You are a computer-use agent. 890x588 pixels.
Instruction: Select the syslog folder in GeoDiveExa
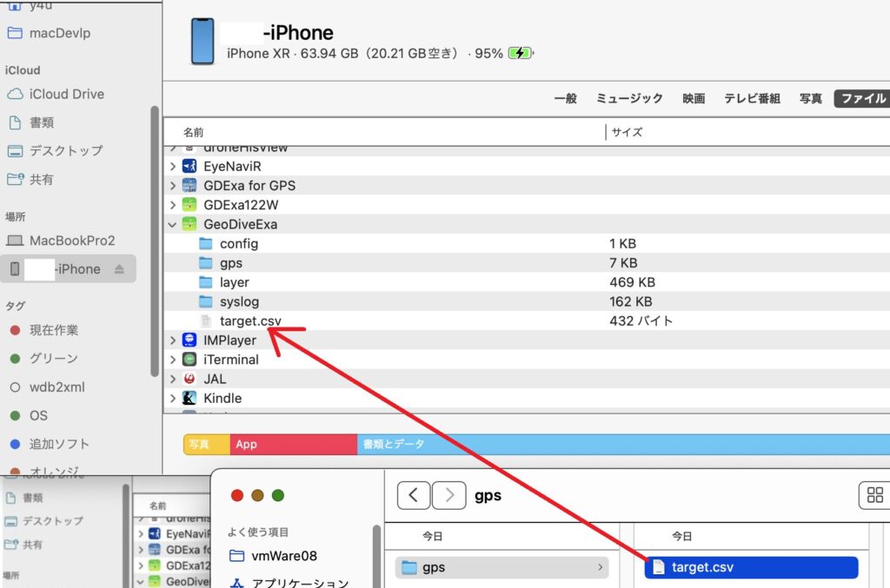[x=239, y=301]
